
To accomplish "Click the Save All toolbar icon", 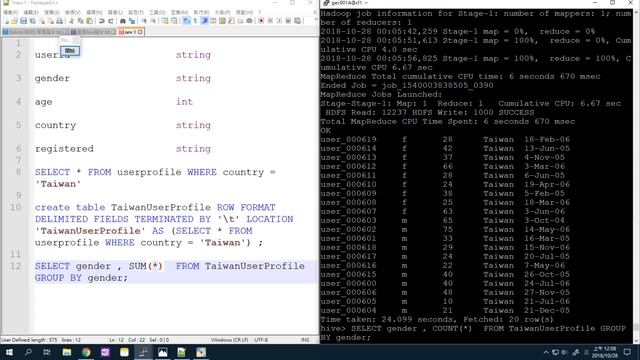I will (32, 21).
